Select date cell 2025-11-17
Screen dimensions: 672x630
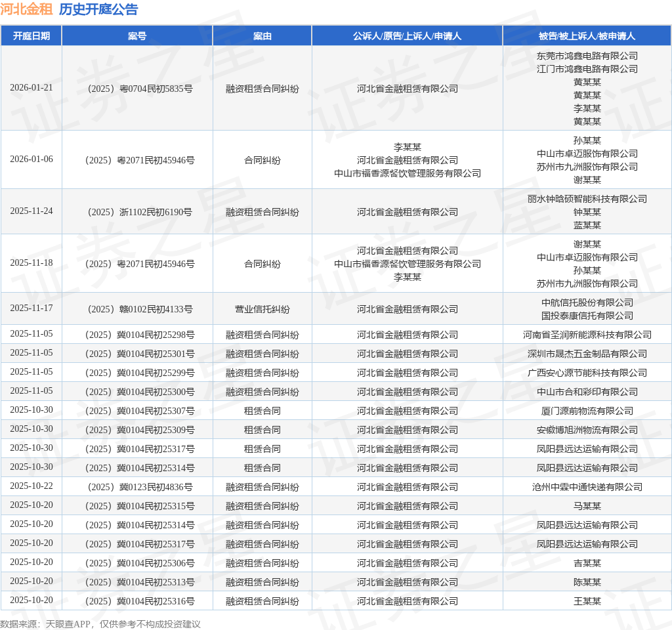click(x=31, y=308)
